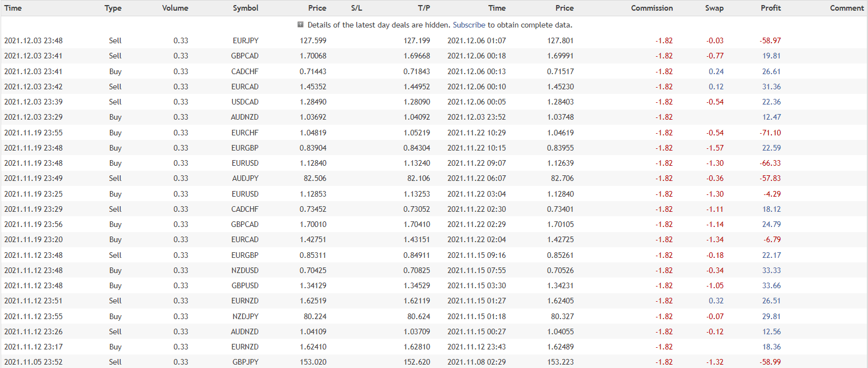Viewport: 868px width, 368px height.
Task: Click the hidden details info icon
Action: pyautogui.click(x=300, y=25)
